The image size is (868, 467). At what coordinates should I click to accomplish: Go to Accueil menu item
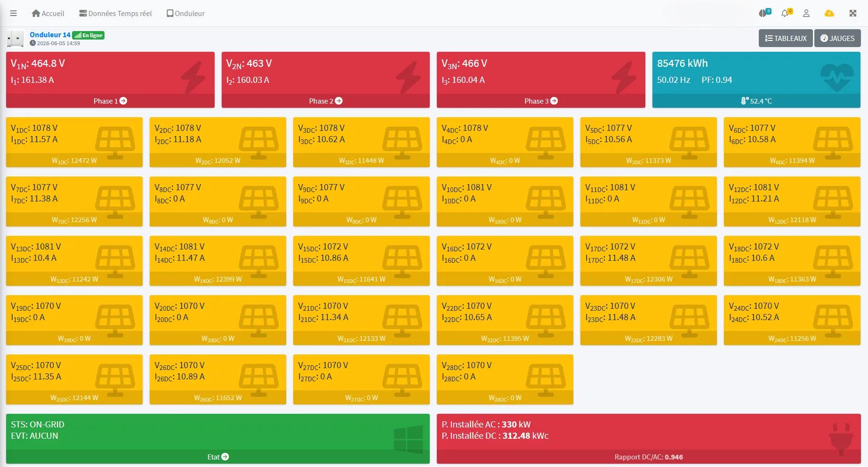[48, 13]
